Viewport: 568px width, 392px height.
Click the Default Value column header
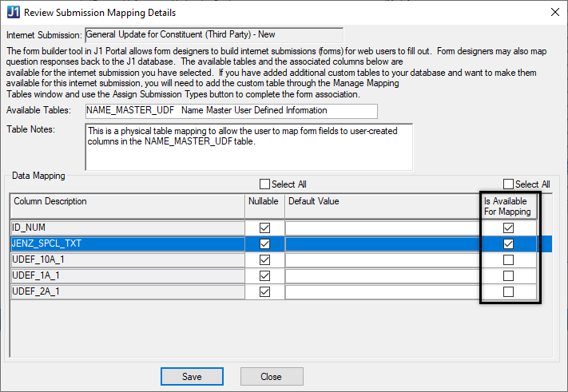(383, 206)
